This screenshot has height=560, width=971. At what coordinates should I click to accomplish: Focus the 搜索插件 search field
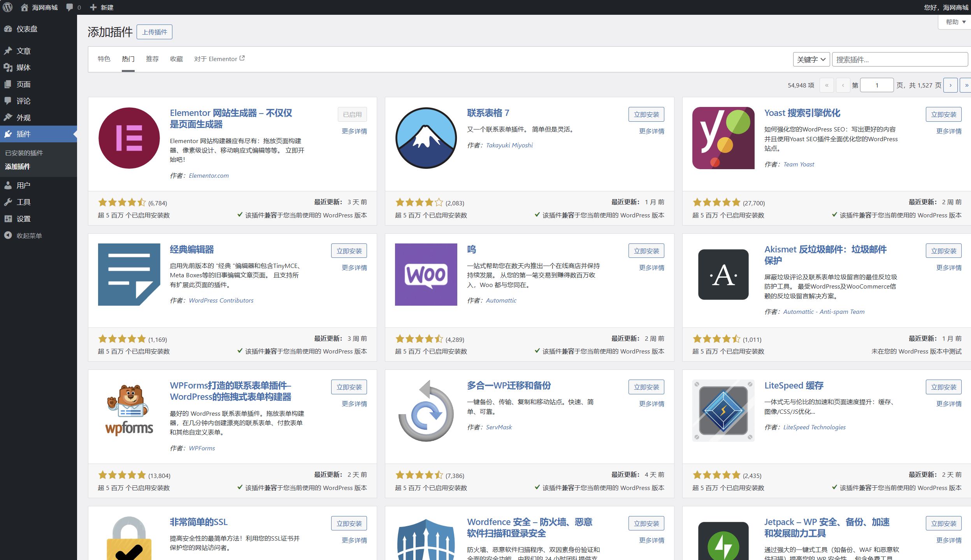coord(900,59)
